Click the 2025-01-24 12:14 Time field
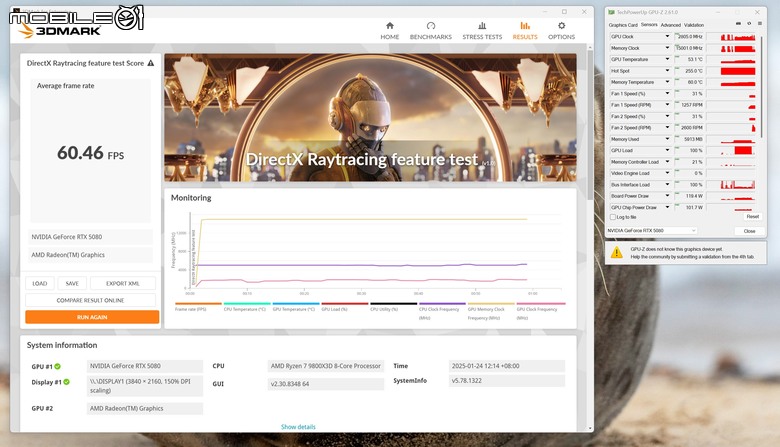The image size is (780, 447). click(507, 366)
